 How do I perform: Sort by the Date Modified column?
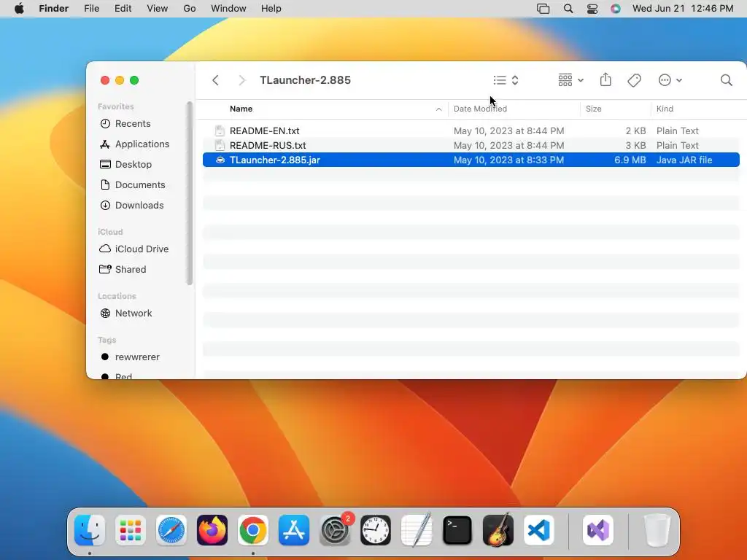[x=480, y=109]
